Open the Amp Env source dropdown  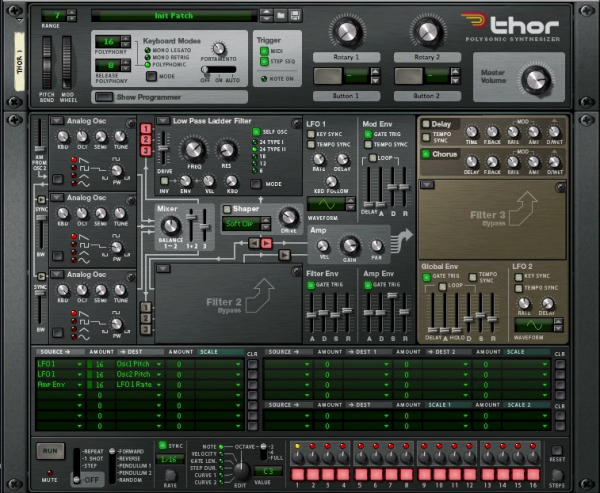80,385
